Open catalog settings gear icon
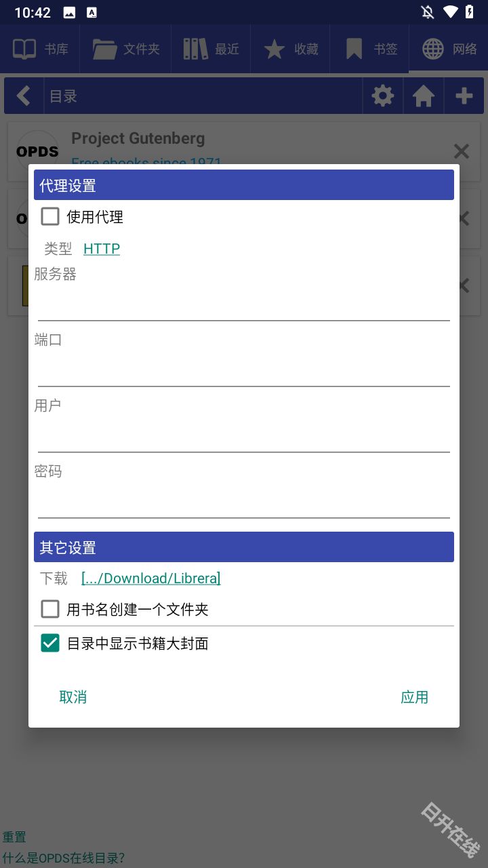Image resolution: width=488 pixels, height=868 pixels. (x=383, y=96)
